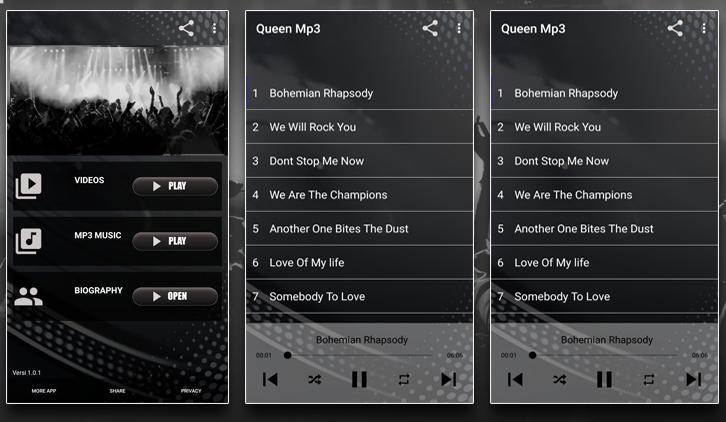Image resolution: width=726 pixels, height=422 pixels.
Task: Open overflow menu in middle Queen Mp3 screen
Action: coord(459,28)
